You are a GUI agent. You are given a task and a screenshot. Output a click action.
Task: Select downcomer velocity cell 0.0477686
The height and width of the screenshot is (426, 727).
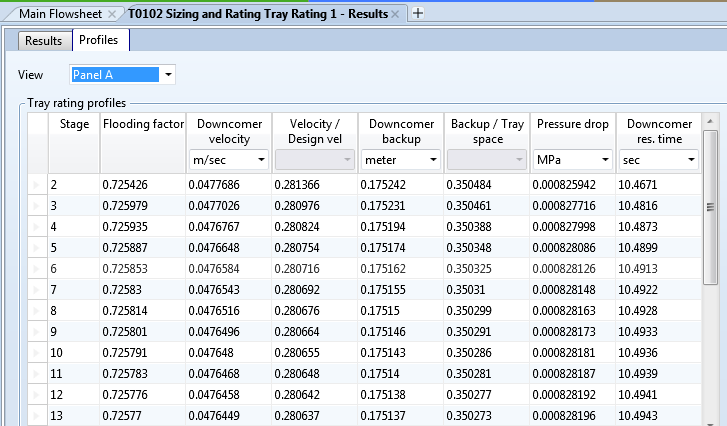pos(229,185)
